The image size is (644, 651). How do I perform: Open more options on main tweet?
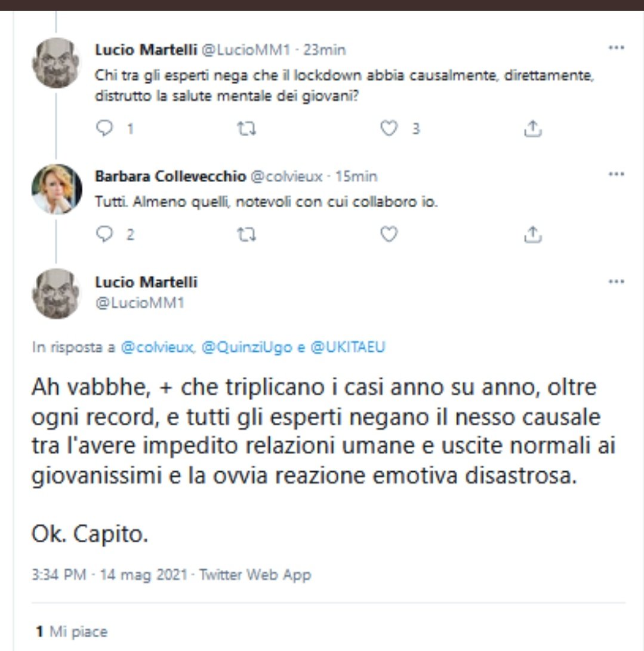click(x=615, y=281)
